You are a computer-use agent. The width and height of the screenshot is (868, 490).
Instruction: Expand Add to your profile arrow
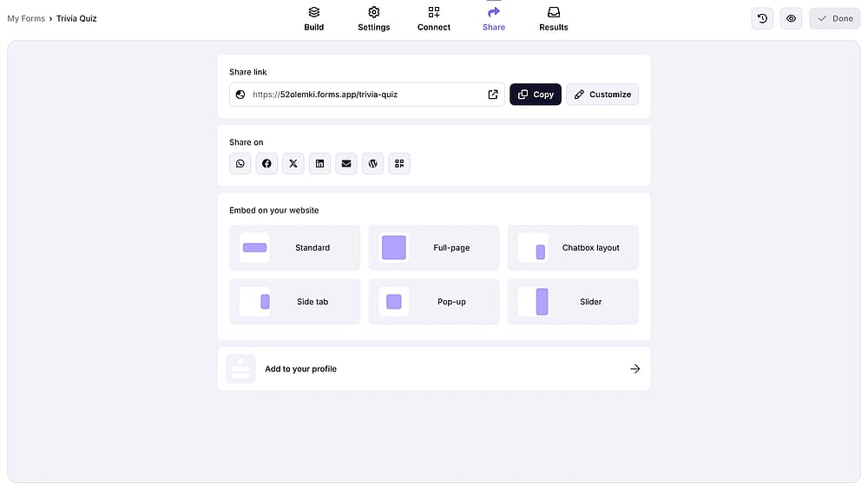coord(635,369)
